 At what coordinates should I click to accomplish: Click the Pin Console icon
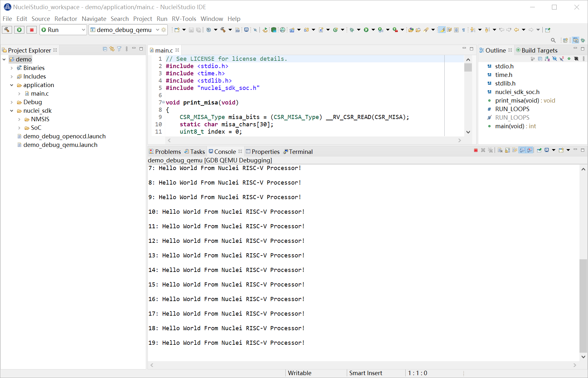[539, 150]
